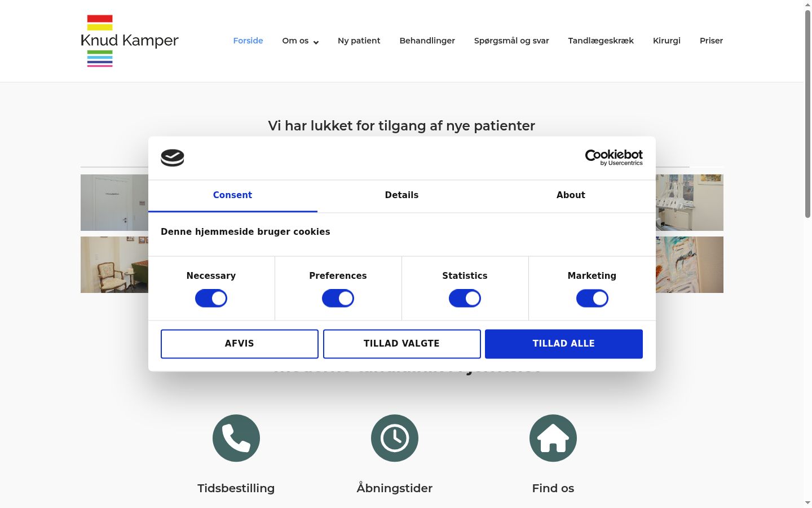Disable the Preferences cookies switch
Viewport: 812px width, 508px height.
pos(338,299)
